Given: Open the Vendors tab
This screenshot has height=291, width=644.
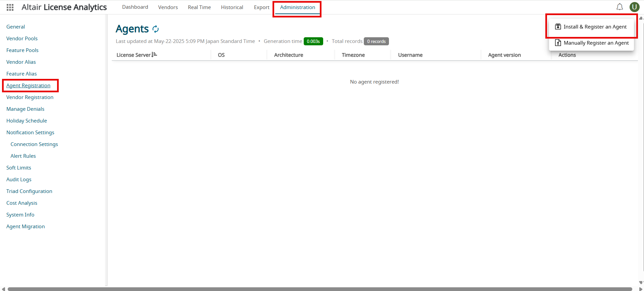Looking at the screenshot, I should click(168, 7).
